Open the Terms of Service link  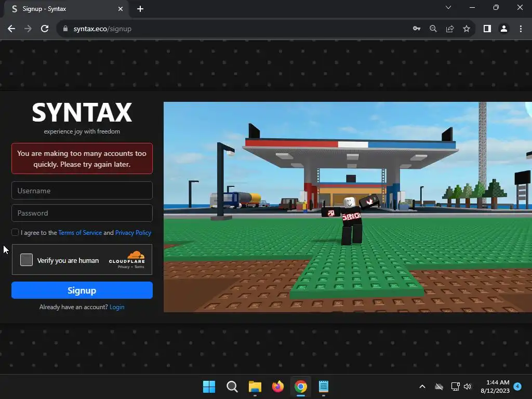(x=80, y=233)
